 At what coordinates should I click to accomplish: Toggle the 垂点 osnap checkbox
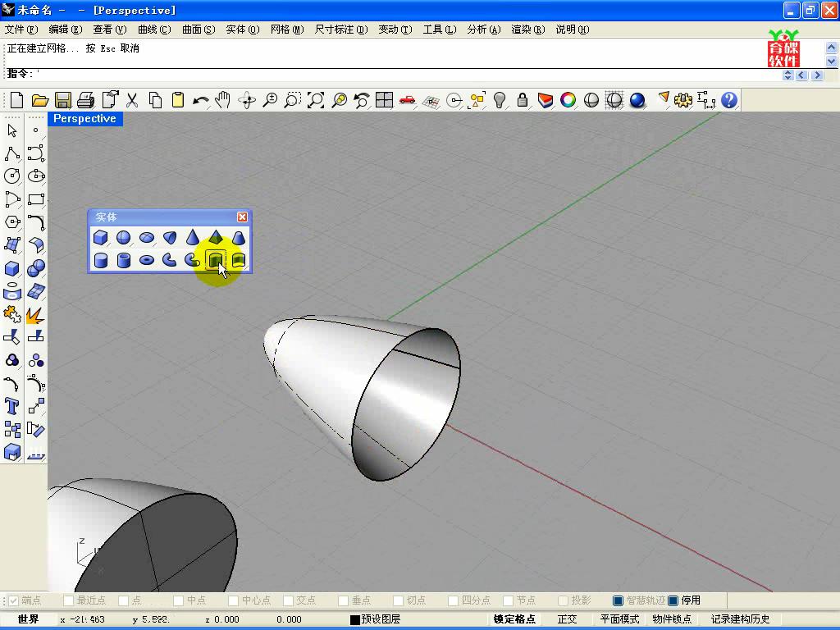[344, 600]
